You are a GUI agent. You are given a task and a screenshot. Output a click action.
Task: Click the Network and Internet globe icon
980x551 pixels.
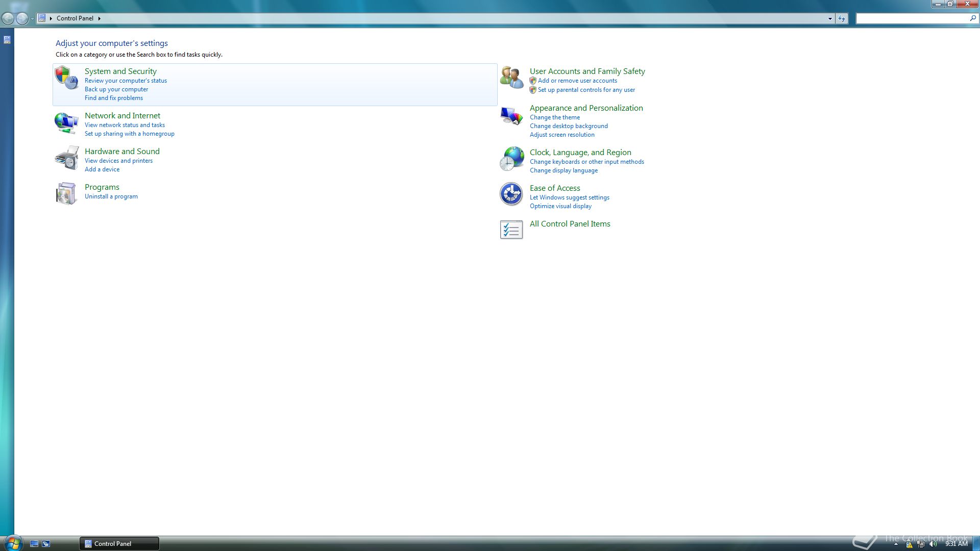click(66, 122)
